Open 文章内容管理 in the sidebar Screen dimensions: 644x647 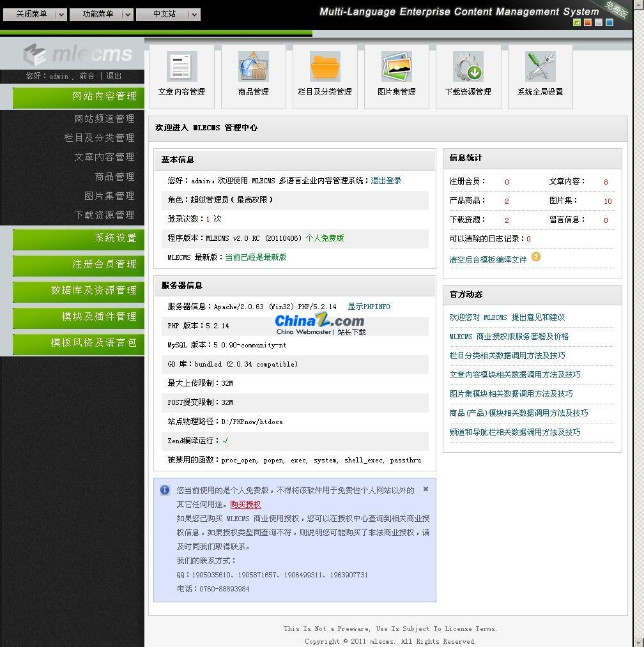click(104, 157)
